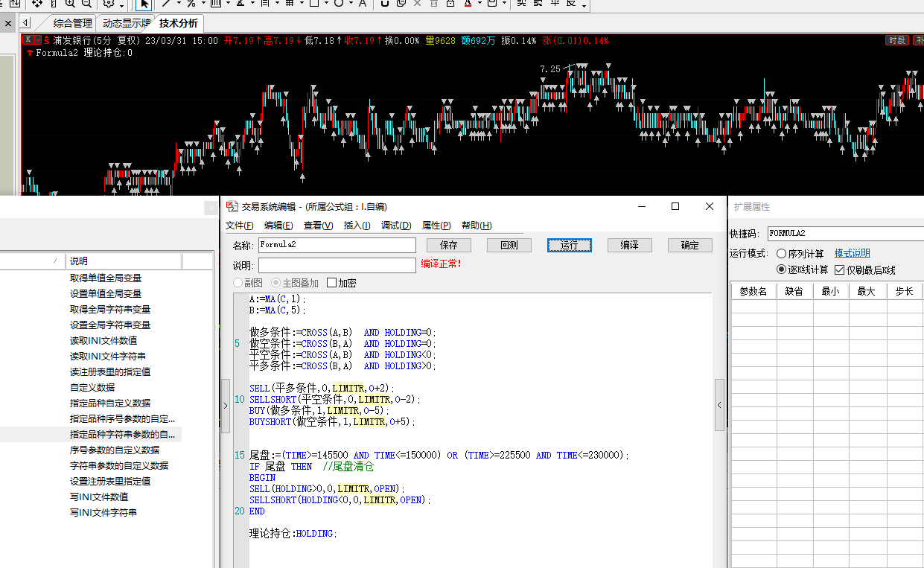Select 取得单值全局变量 in function list
Image resolution: width=924 pixels, height=568 pixels.
coord(106,278)
